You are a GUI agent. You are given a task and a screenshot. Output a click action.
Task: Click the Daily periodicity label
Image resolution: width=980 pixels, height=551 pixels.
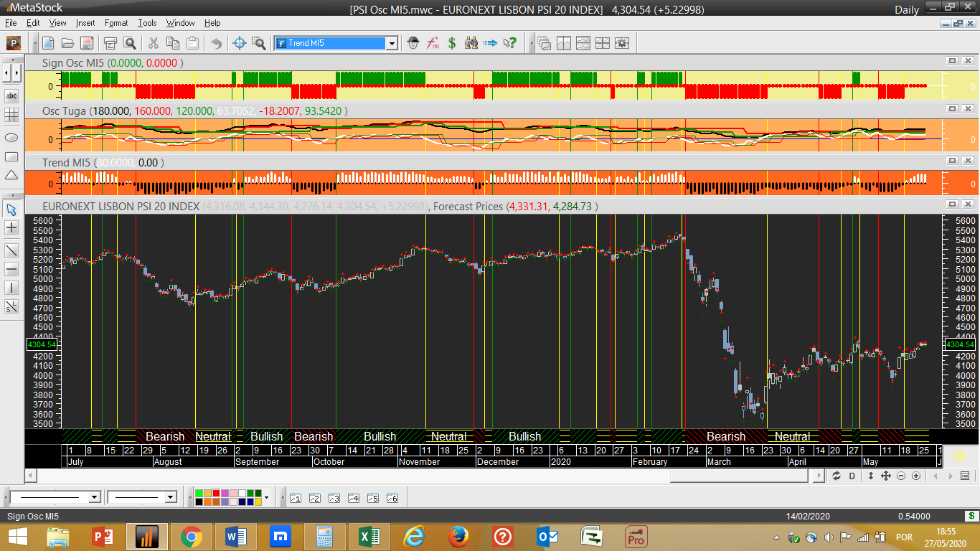906,9
